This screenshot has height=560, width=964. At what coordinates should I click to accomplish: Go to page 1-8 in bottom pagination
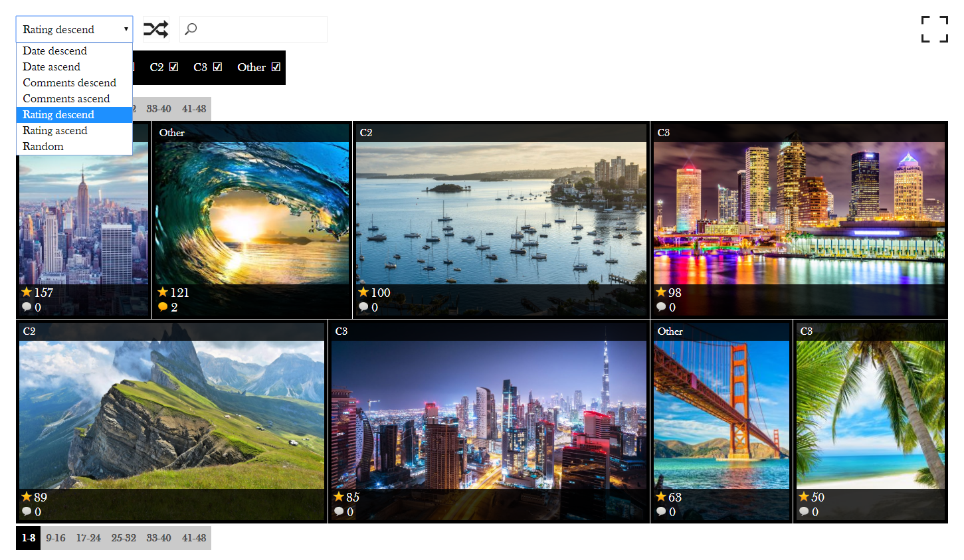click(29, 538)
